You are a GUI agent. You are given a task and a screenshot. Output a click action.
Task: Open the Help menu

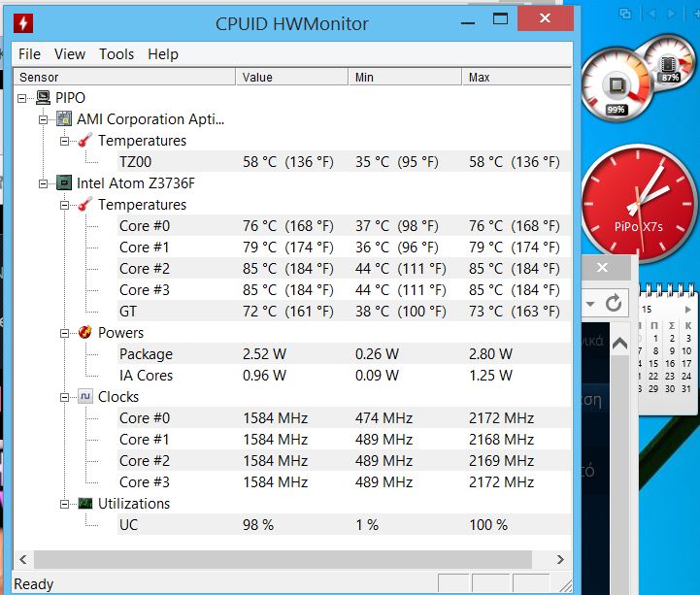[x=163, y=54]
